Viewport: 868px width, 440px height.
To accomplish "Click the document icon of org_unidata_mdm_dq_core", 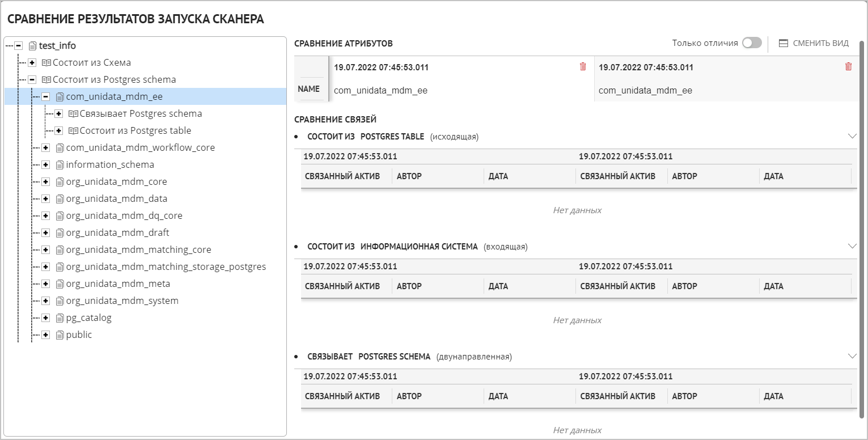I will 60,215.
